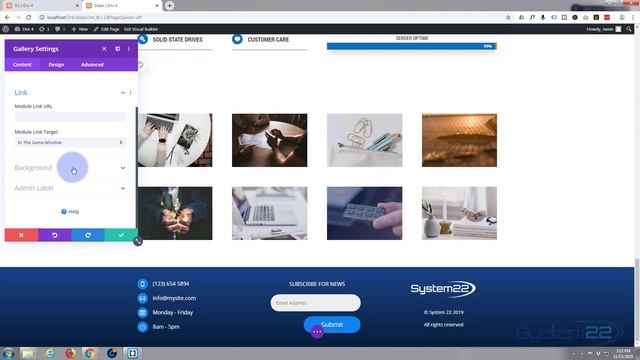Open admin bar search magnifier

coord(629,29)
